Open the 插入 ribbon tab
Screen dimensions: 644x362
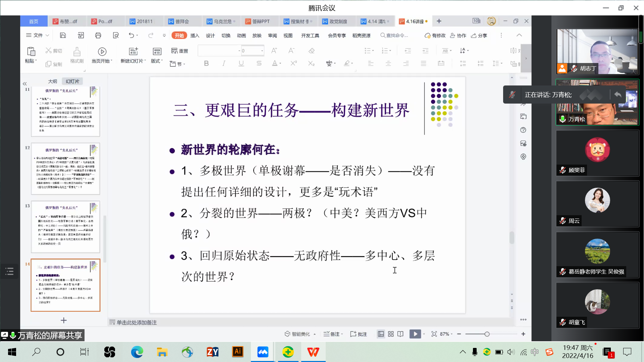(195, 36)
